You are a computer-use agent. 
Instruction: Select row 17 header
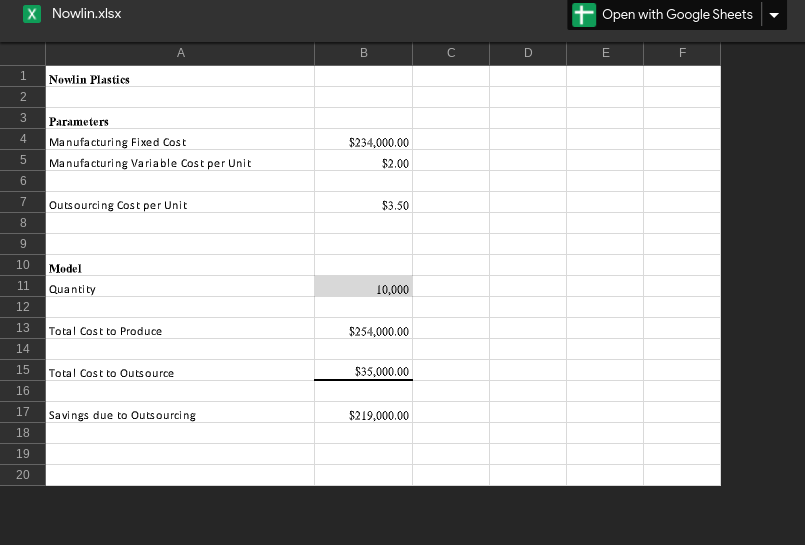pos(23,412)
